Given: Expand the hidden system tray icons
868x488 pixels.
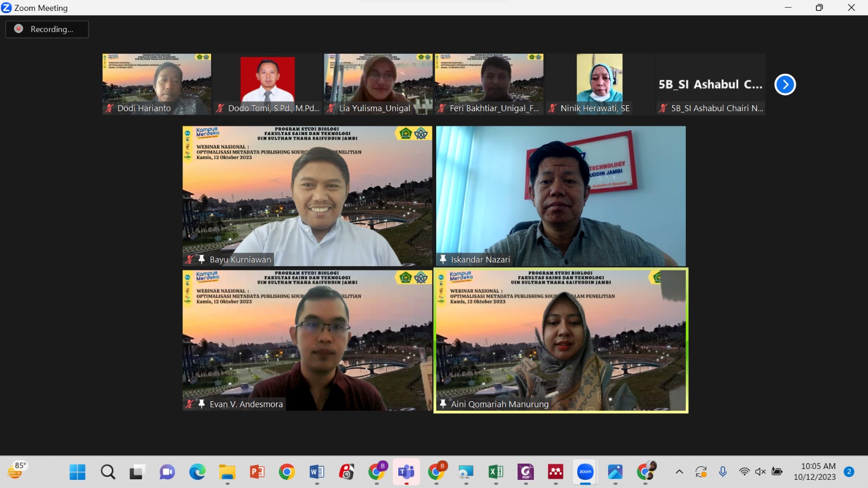Looking at the screenshot, I should click(679, 472).
